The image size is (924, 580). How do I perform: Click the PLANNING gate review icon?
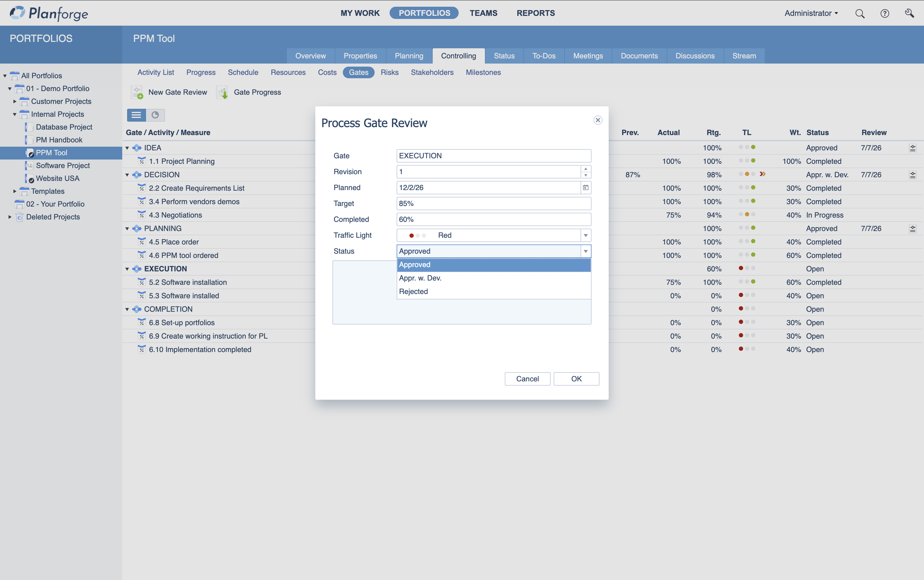912,229
